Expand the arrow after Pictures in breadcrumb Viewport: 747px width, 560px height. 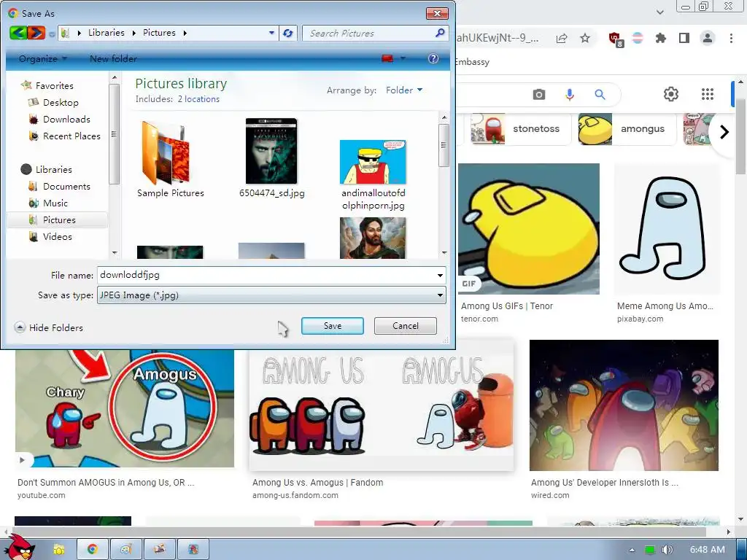point(185,33)
